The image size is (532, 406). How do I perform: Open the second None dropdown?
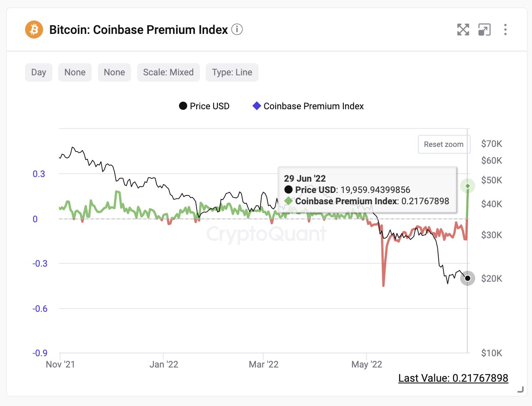tap(114, 72)
